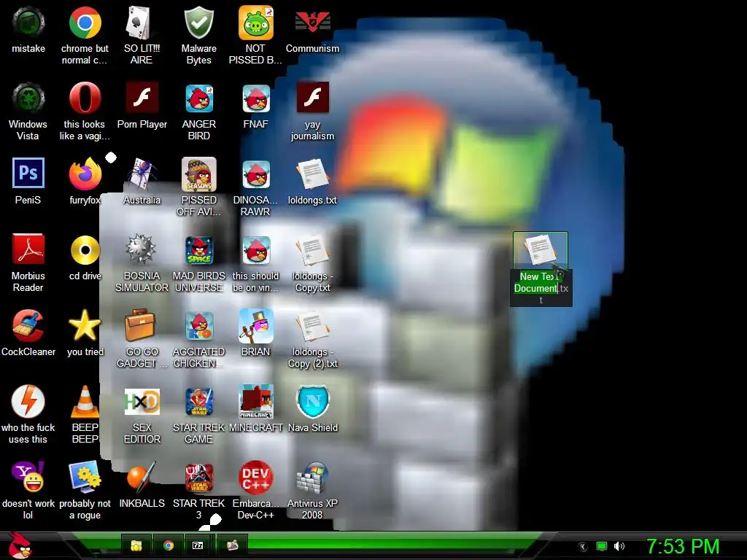The width and height of the screenshot is (747, 560).
Task: Select the INKBALLS orange ball icon
Action: coord(142,477)
